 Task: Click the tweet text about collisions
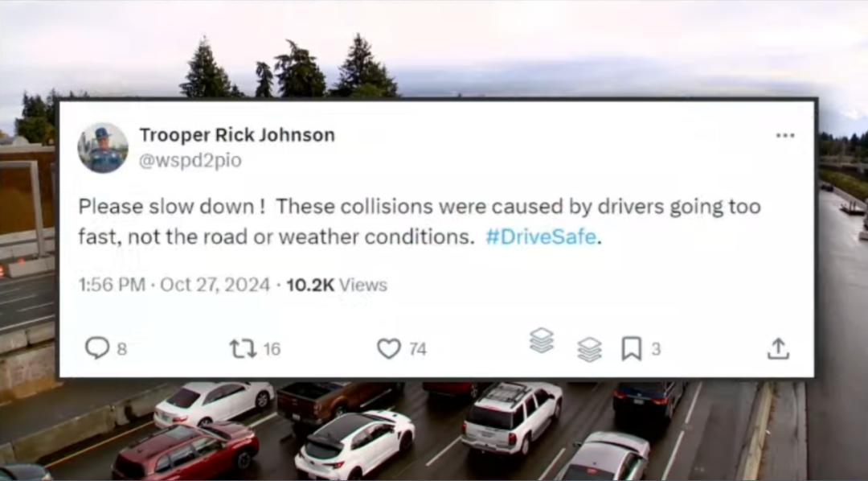pos(420,222)
